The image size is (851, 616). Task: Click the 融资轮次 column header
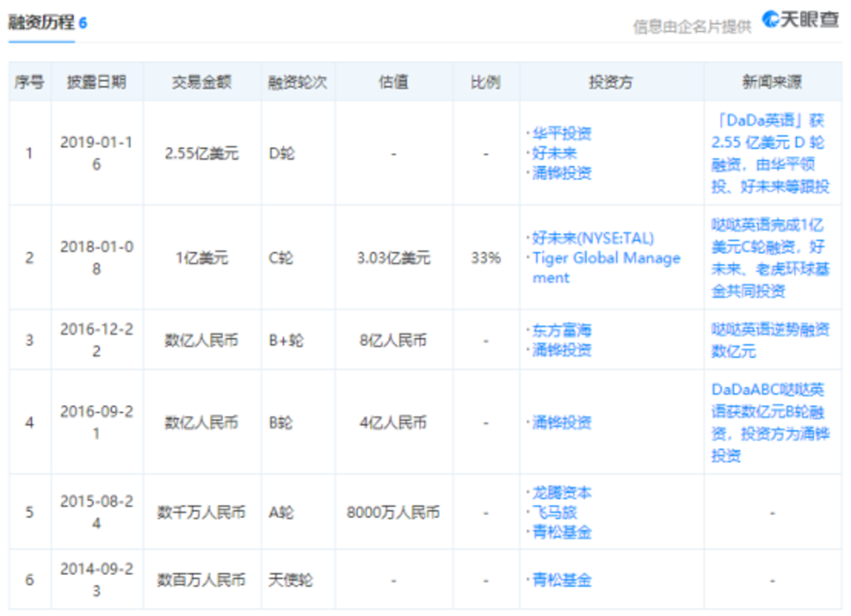297,82
